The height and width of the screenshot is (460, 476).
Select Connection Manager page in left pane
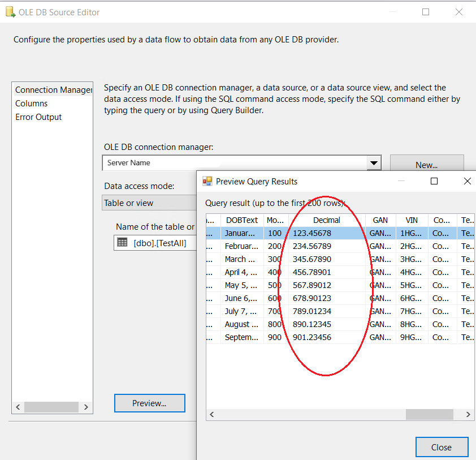pos(53,90)
